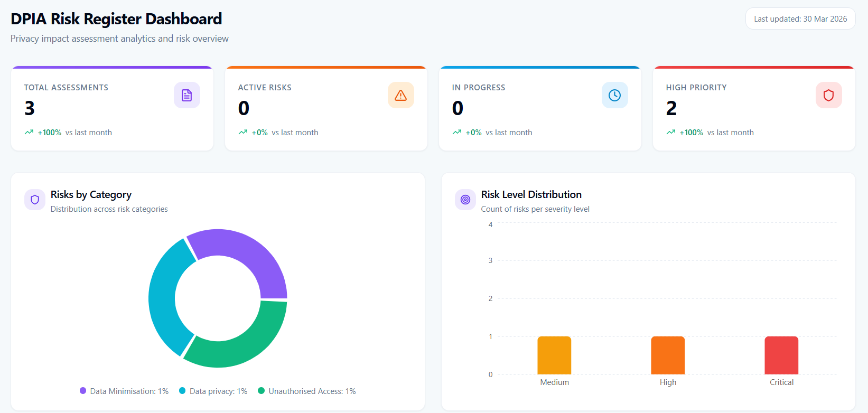Click the yellow Medium bar in chart

pyautogui.click(x=554, y=355)
